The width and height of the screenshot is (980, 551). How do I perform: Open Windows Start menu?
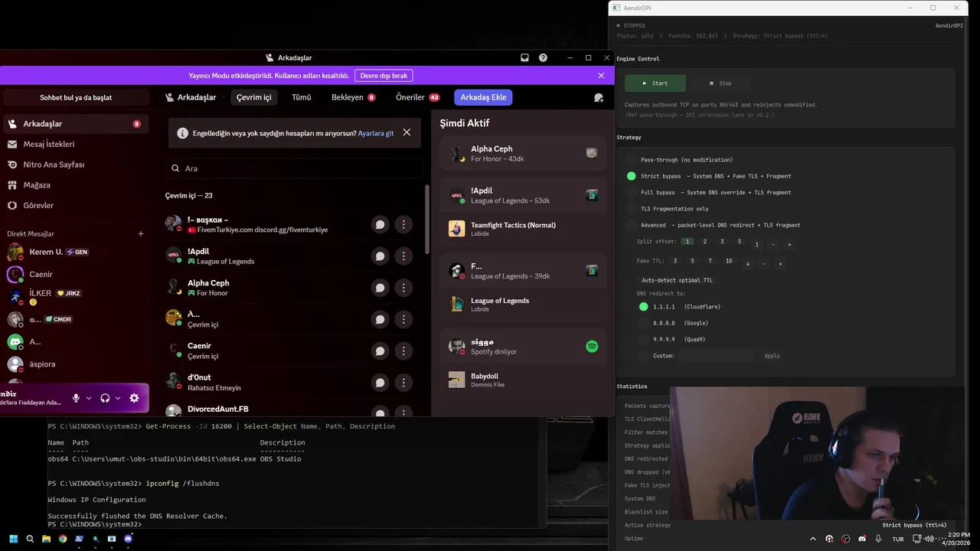pos(13,539)
